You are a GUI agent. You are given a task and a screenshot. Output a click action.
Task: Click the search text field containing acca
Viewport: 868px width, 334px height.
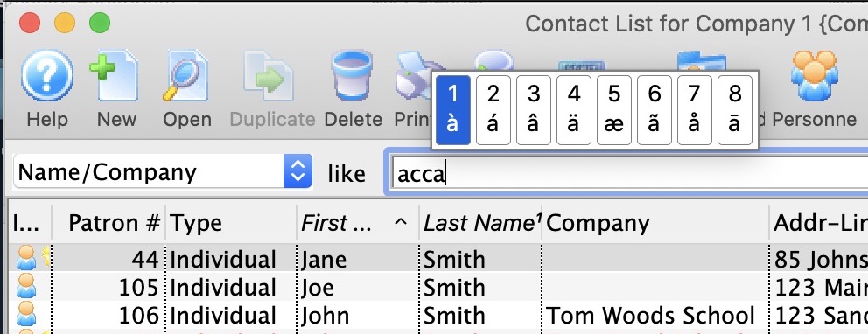tap(626, 174)
